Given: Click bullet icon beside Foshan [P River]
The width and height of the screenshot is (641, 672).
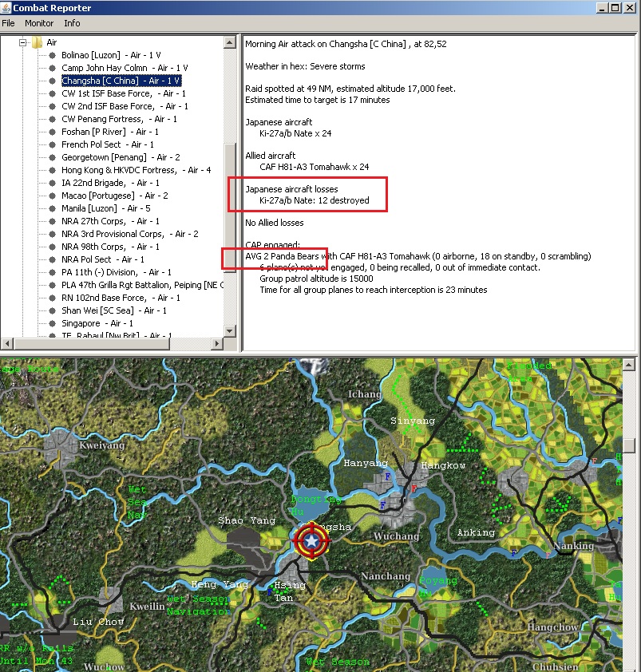Looking at the screenshot, I should click(x=53, y=132).
